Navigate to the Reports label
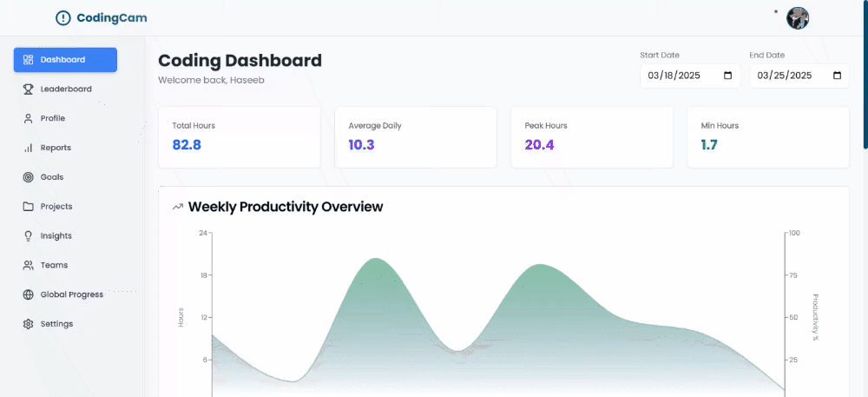Viewport: 868px width, 397px height. (56, 148)
